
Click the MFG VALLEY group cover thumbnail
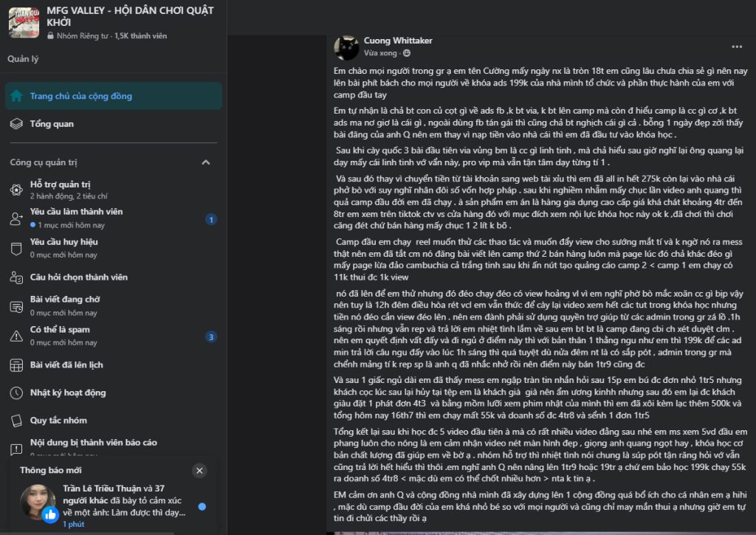24,22
